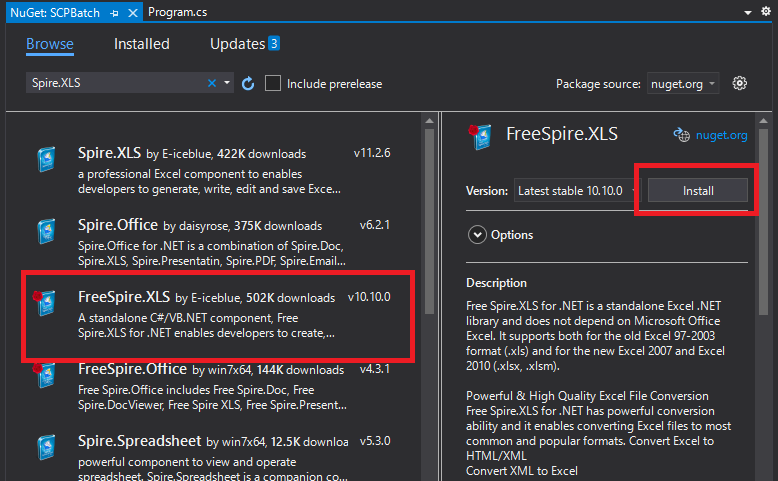The width and height of the screenshot is (778, 481).
Task: Click the Spire.Office package icon
Action: point(47,231)
